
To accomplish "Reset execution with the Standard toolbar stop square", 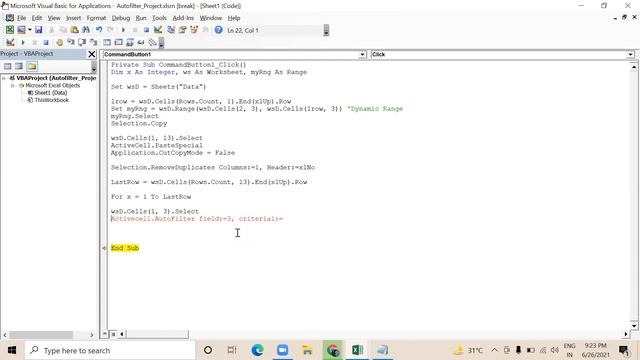I will click(146, 30).
